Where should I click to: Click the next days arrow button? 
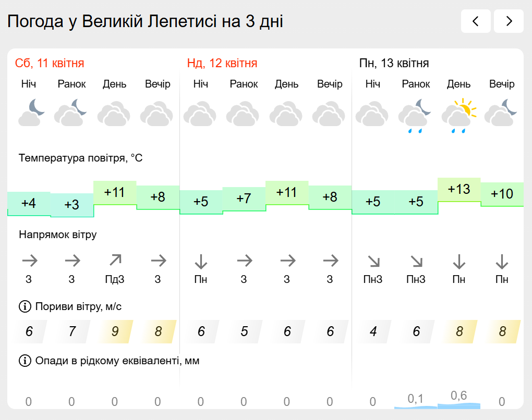coord(509,21)
